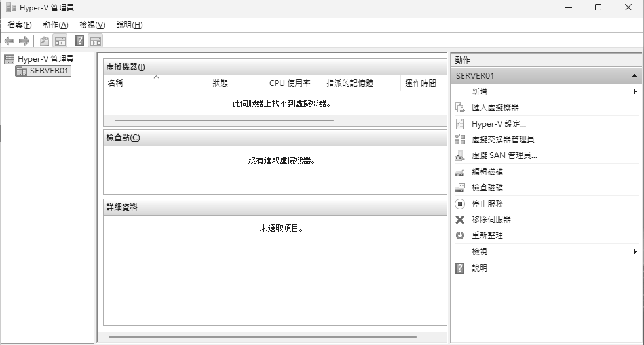644x345 pixels.
Task: Open the 檔案(F) menu
Action: (19, 25)
